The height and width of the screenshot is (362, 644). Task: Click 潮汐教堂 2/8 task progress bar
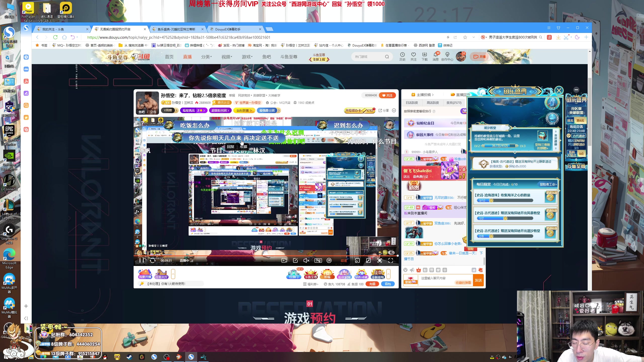pos(505,236)
